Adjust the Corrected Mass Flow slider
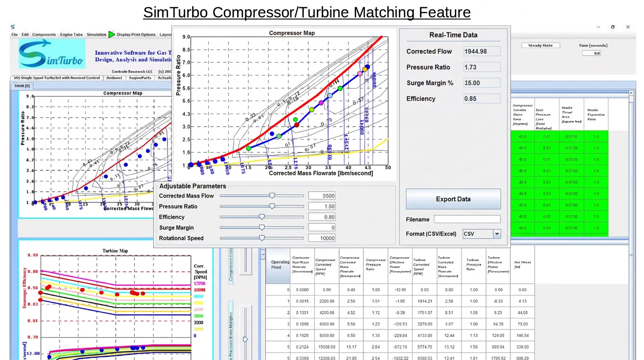Image resolution: width=644 pixels, height=360 pixels. (272, 196)
